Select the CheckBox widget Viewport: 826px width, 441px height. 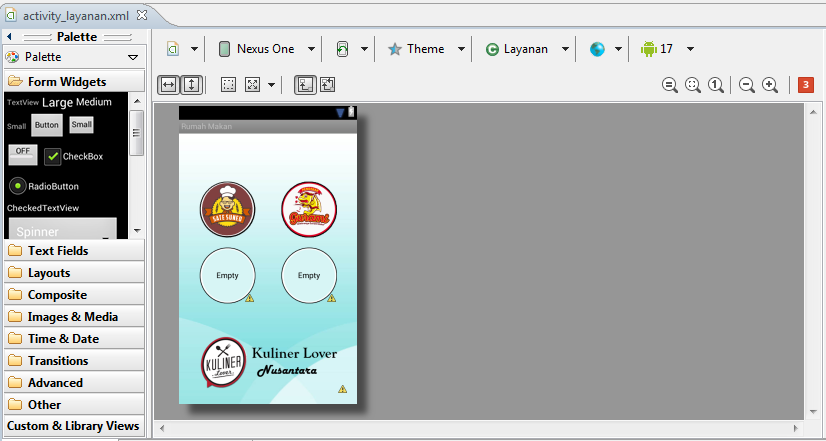[x=74, y=156]
